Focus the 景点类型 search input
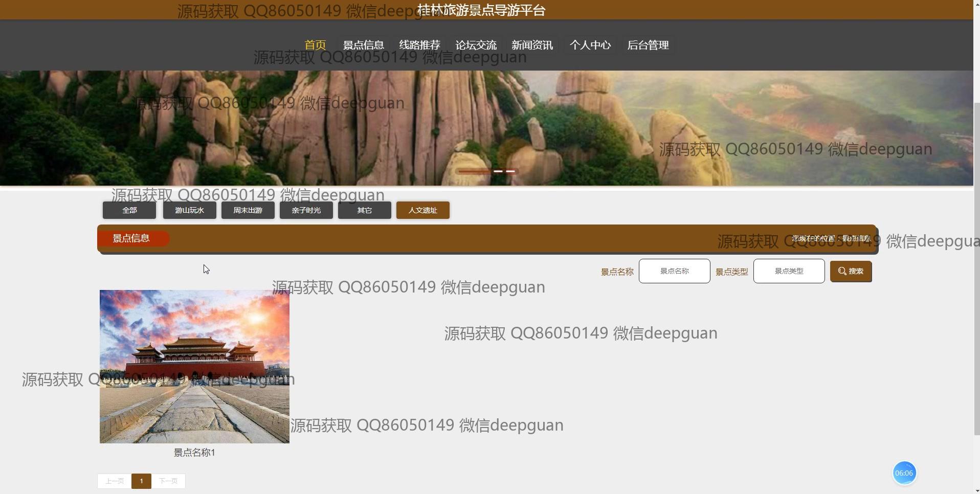This screenshot has width=980, height=494. click(x=789, y=271)
